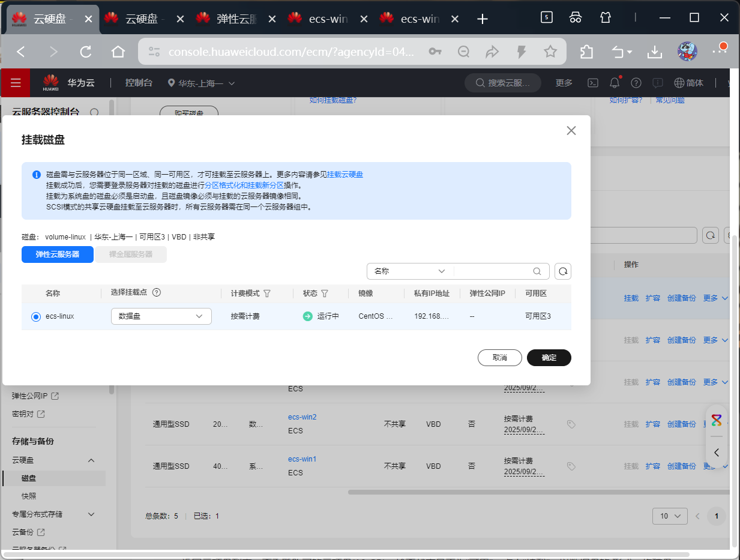Click the saved password key icon
Screen dimensions: 740x560
[435, 52]
